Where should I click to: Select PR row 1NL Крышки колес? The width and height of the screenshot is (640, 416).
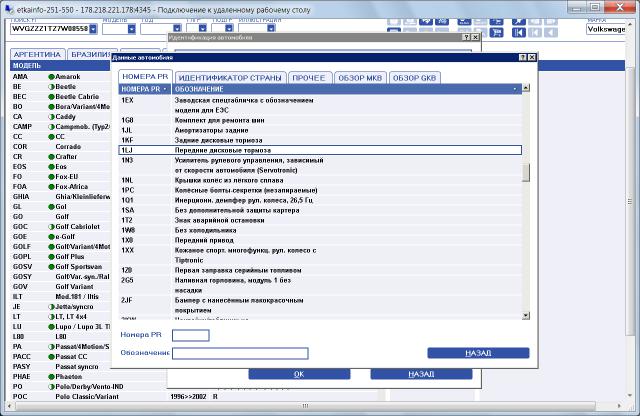pos(320,180)
